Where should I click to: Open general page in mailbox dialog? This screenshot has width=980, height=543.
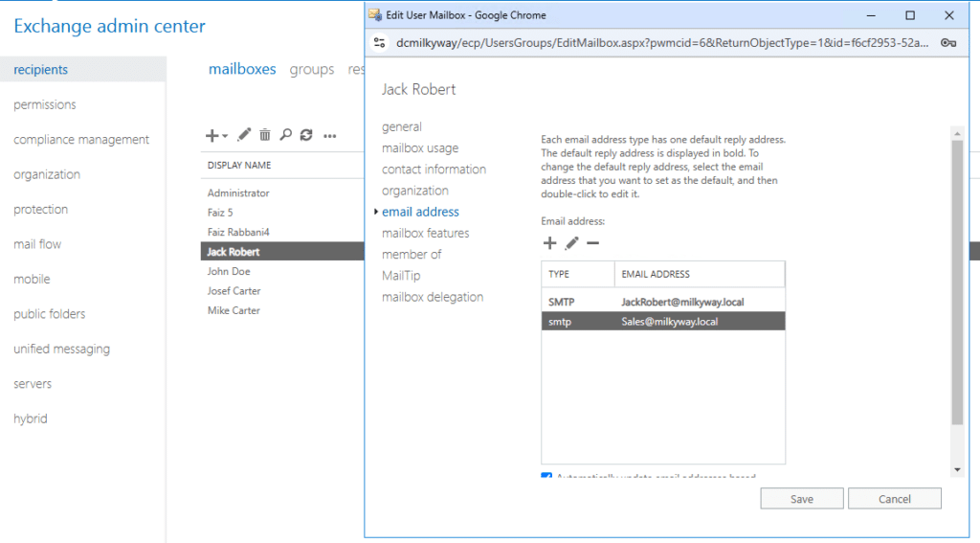402,126
